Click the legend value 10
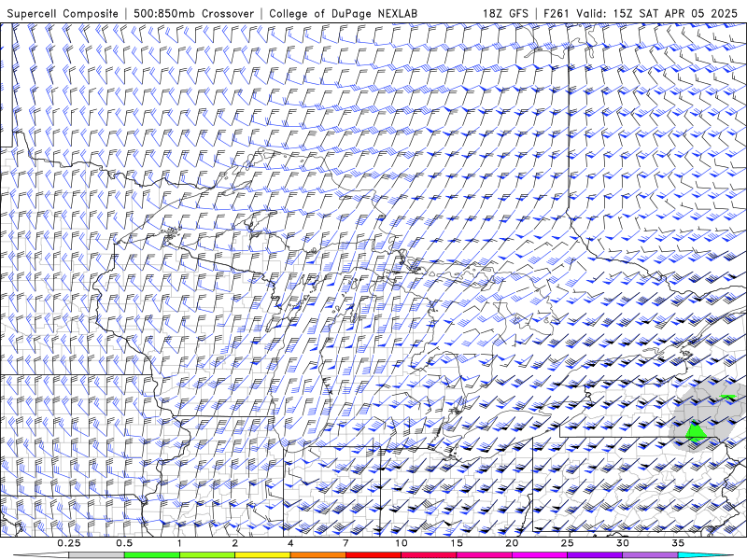The width and height of the screenshot is (747, 560). click(402, 543)
